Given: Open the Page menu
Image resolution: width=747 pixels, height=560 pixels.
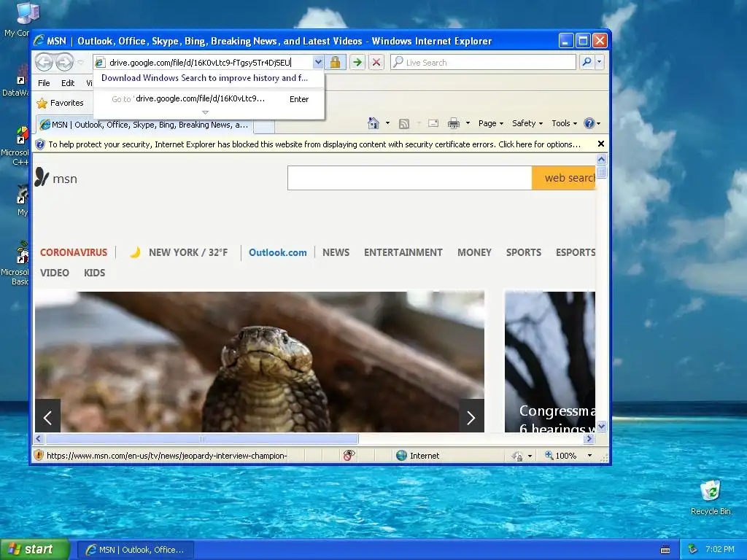Looking at the screenshot, I should [491, 123].
